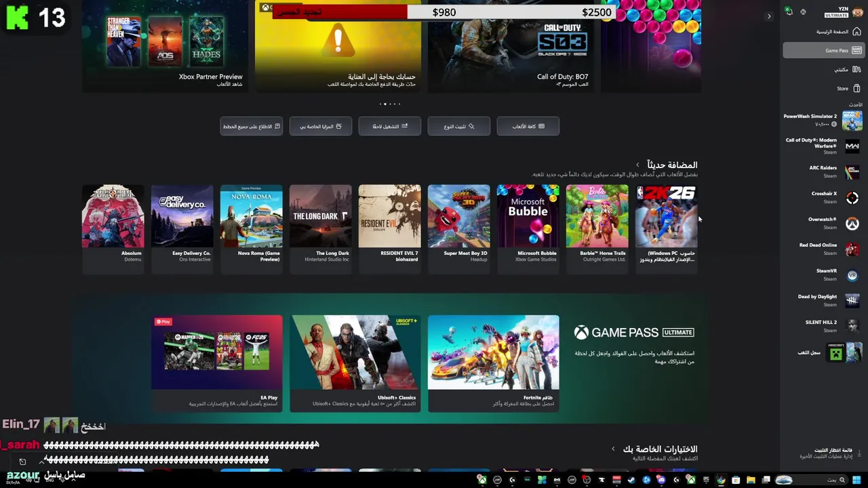The height and width of the screenshot is (488, 868).
Task: Open the account needs attention warning card
Action: (338, 46)
